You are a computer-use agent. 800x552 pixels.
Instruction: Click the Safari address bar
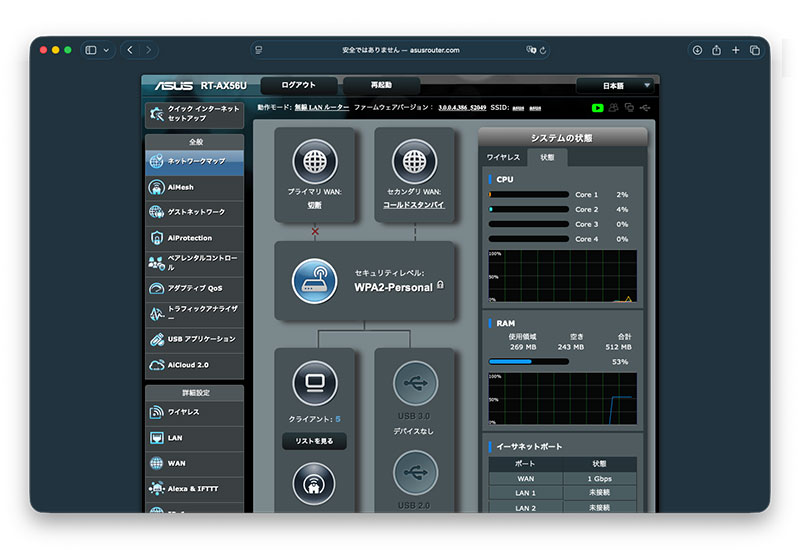(x=400, y=50)
